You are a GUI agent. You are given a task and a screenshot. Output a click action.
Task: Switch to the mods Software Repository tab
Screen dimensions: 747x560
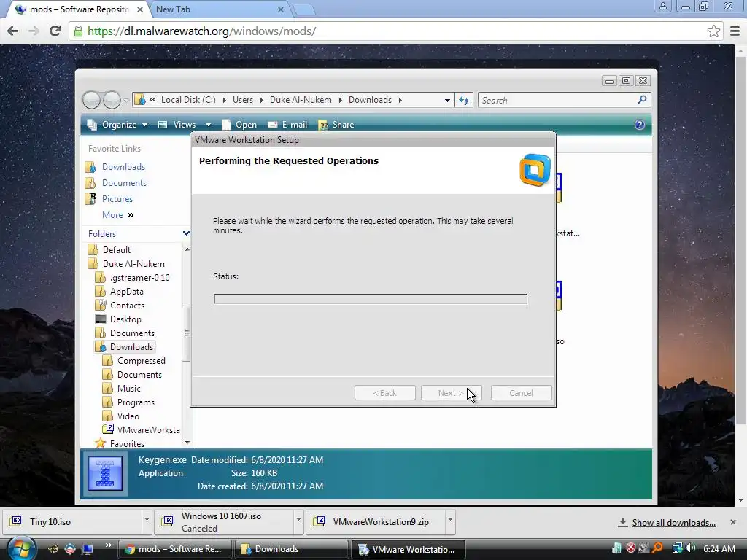[79, 9]
